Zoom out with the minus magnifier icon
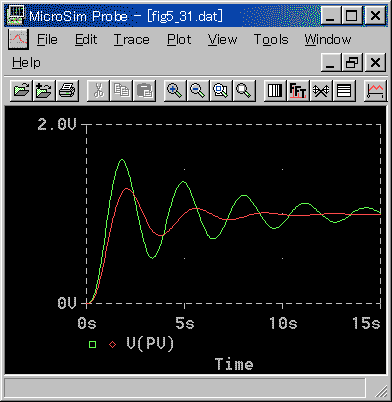Image resolution: width=392 pixels, height=402 pixels. (198, 90)
